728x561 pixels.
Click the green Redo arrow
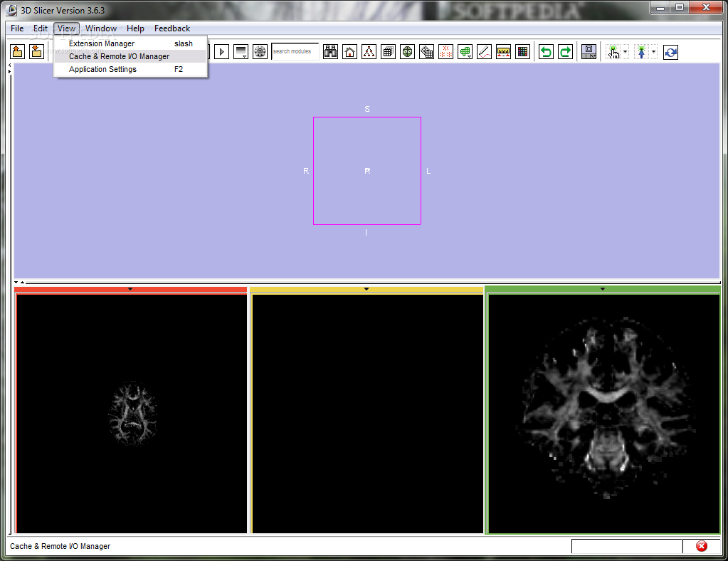pyautogui.click(x=565, y=51)
